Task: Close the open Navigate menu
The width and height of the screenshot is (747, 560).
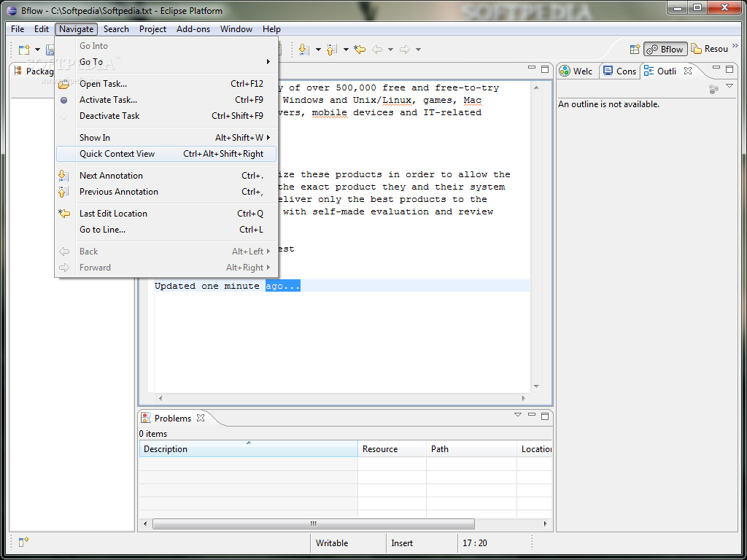Action: tap(76, 29)
